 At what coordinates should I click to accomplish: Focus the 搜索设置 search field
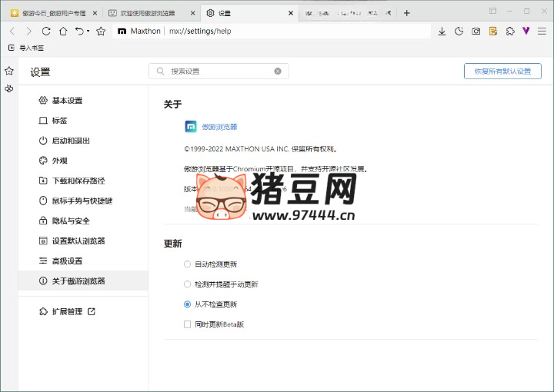click(219, 71)
